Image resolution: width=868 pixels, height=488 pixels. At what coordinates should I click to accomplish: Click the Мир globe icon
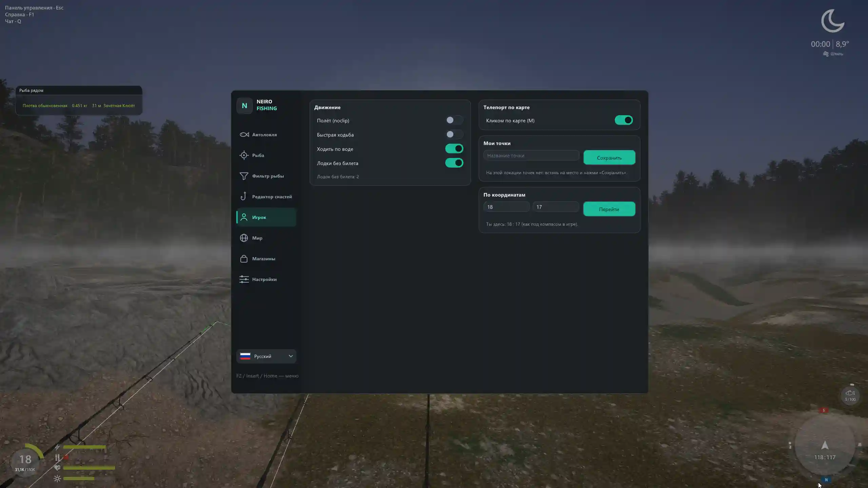tap(244, 238)
